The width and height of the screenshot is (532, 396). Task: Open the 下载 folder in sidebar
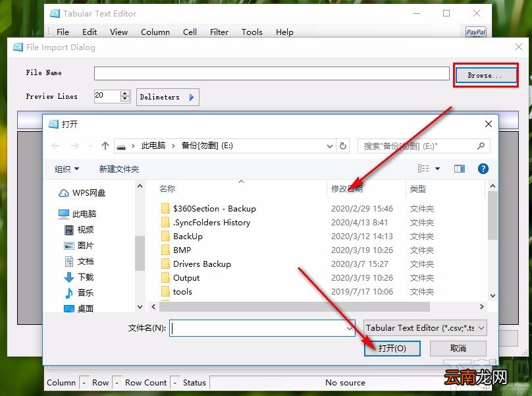point(79,277)
